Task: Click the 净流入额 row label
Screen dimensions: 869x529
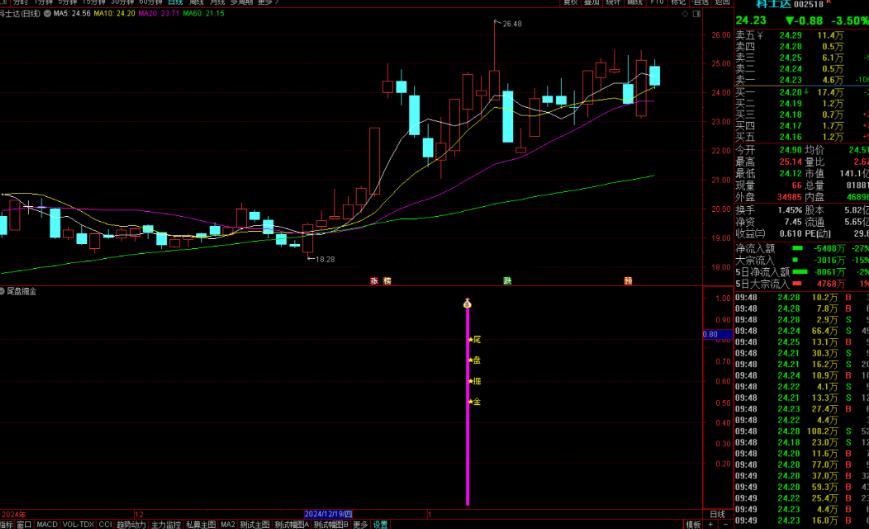Action: click(x=755, y=249)
